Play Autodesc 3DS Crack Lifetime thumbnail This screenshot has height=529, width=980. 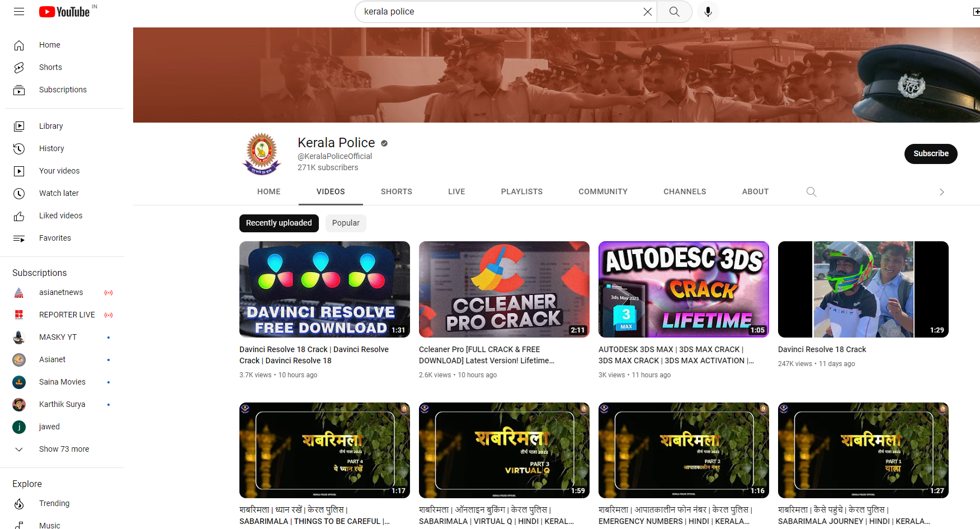[x=684, y=289]
